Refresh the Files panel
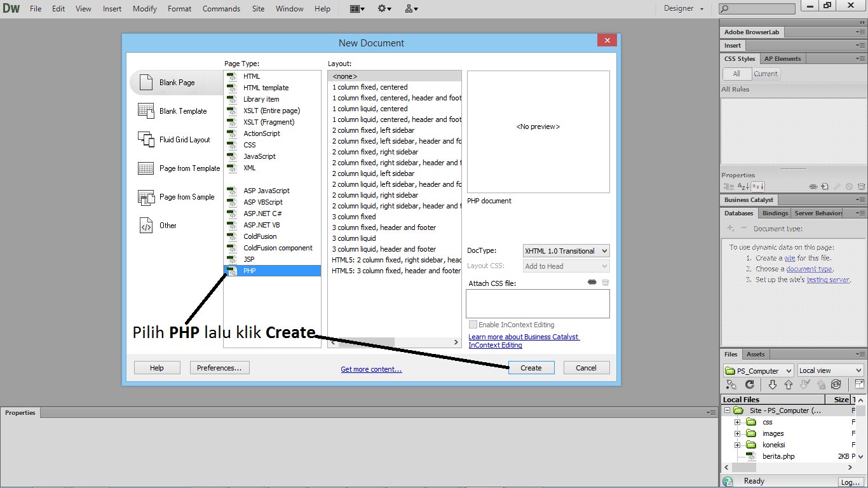The height and width of the screenshot is (488, 868). [750, 384]
